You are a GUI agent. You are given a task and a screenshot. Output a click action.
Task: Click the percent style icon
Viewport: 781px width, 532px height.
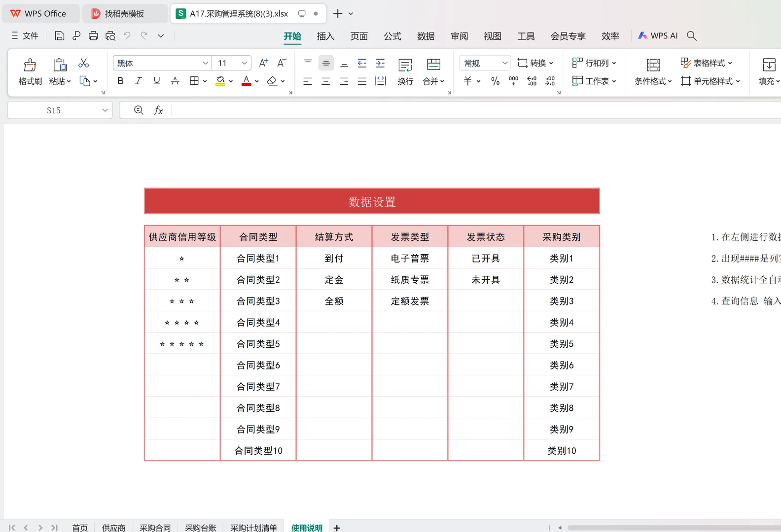pos(496,81)
